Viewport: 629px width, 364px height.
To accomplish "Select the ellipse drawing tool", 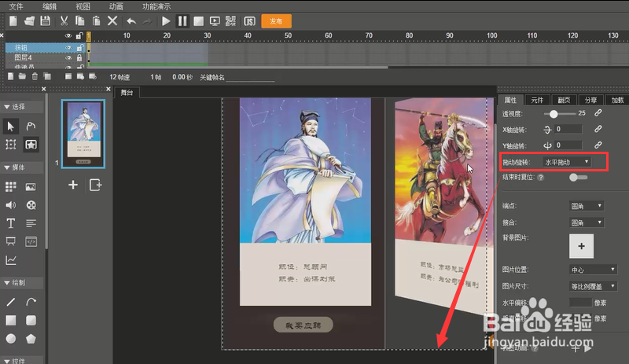I will [11, 339].
